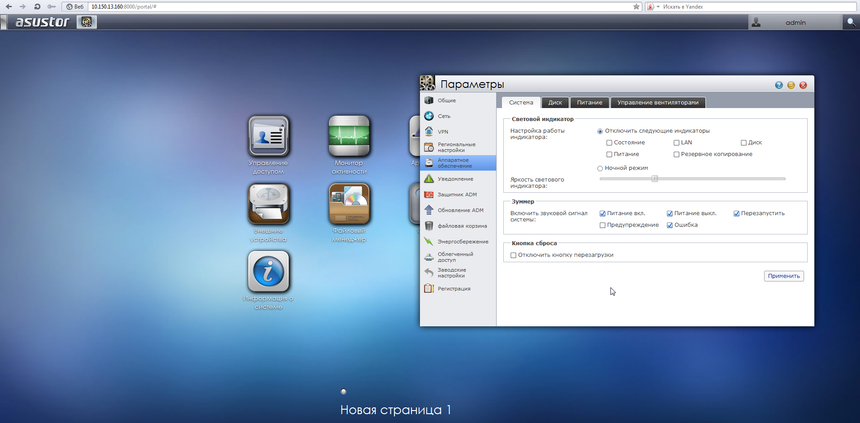Click the LED brightness slider handle
The width and height of the screenshot is (860, 423).
(x=654, y=179)
